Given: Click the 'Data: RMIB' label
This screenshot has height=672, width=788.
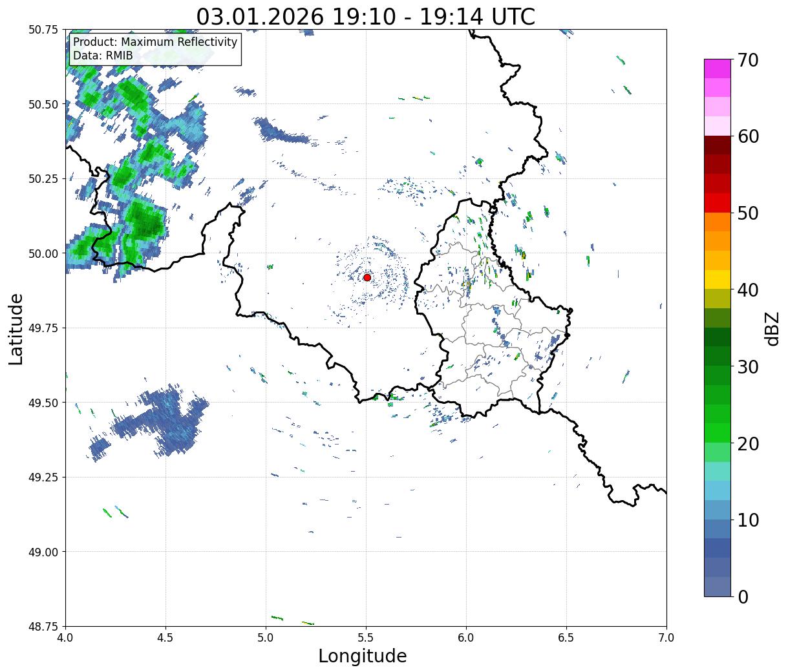Looking at the screenshot, I should [103, 56].
